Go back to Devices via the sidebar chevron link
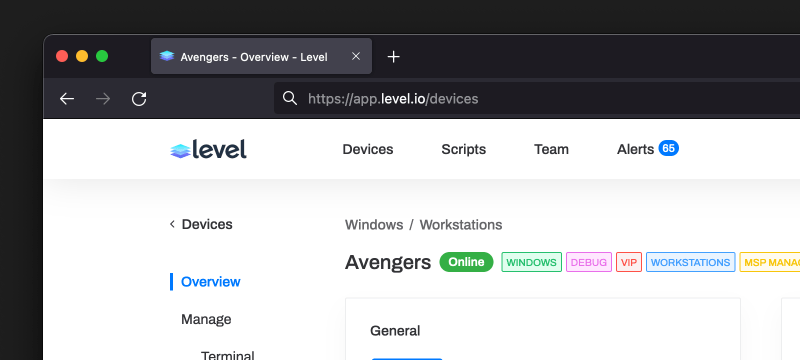Viewport: 800px width, 360px height. [x=201, y=224]
